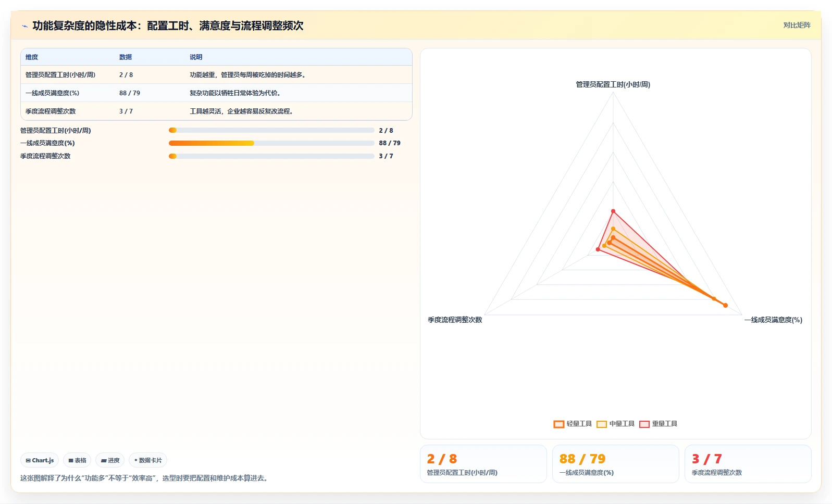Click the 一线成员满意度 progress bar
The image size is (832, 504).
(271, 143)
